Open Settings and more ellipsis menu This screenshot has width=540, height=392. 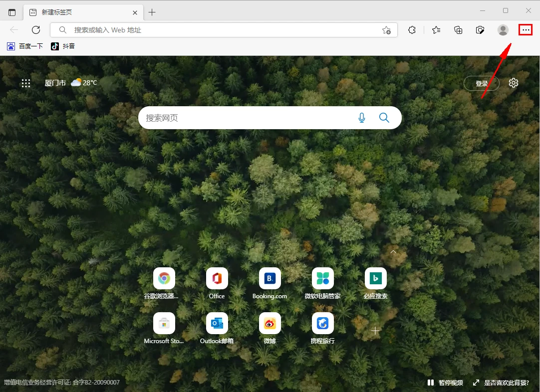(x=526, y=30)
